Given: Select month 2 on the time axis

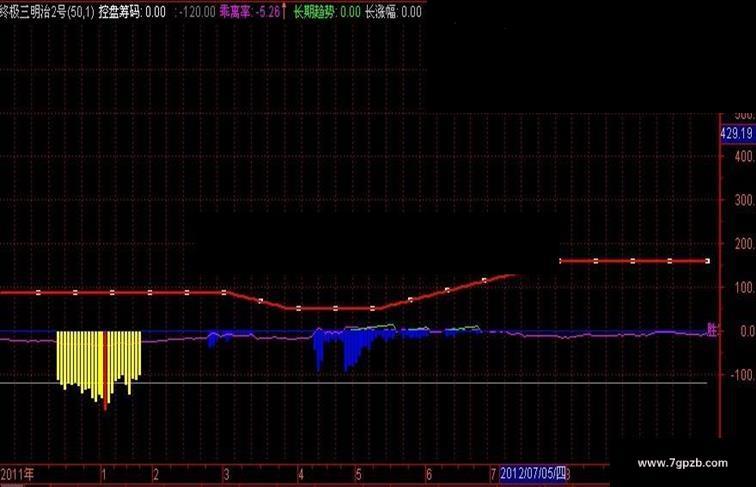Looking at the screenshot, I should tap(156, 474).
